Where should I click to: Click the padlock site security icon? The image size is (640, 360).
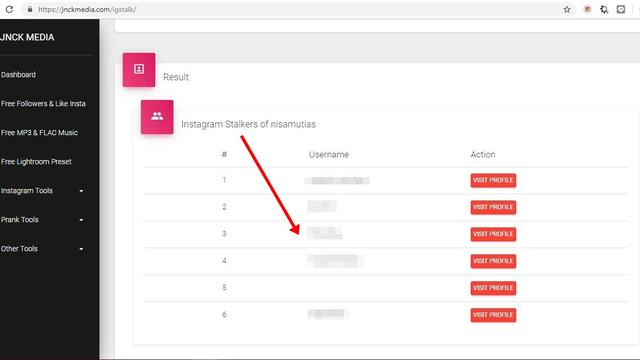[30, 9]
